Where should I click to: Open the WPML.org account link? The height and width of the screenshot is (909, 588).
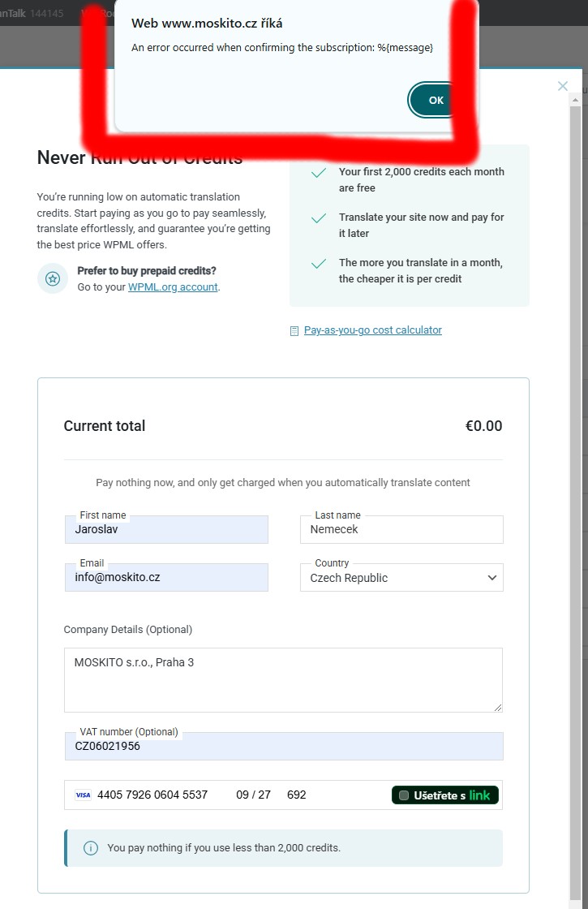pyautogui.click(x=173, y=286)
